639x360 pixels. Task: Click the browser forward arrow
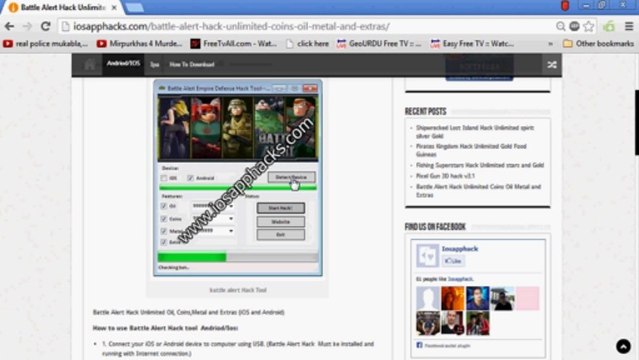point(27,27)
